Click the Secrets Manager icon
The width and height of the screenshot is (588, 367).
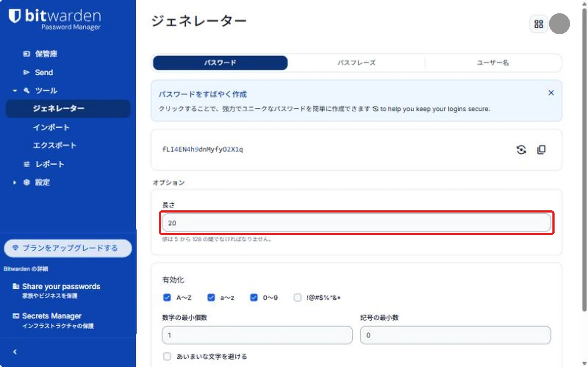click(x=16, y=316)
